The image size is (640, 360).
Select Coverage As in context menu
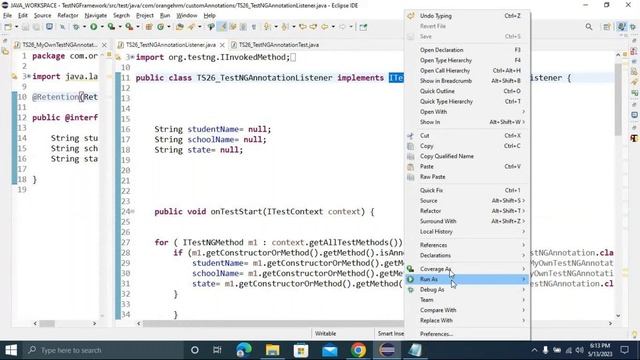pyautogui.click(x=467, y=269)
